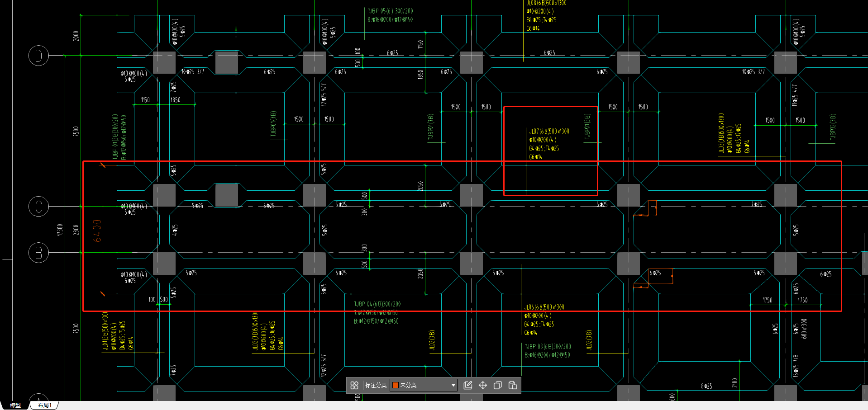Click the vertical JL02(3B)500x1300 label
The image size is (868, 410).
[255, 330]
